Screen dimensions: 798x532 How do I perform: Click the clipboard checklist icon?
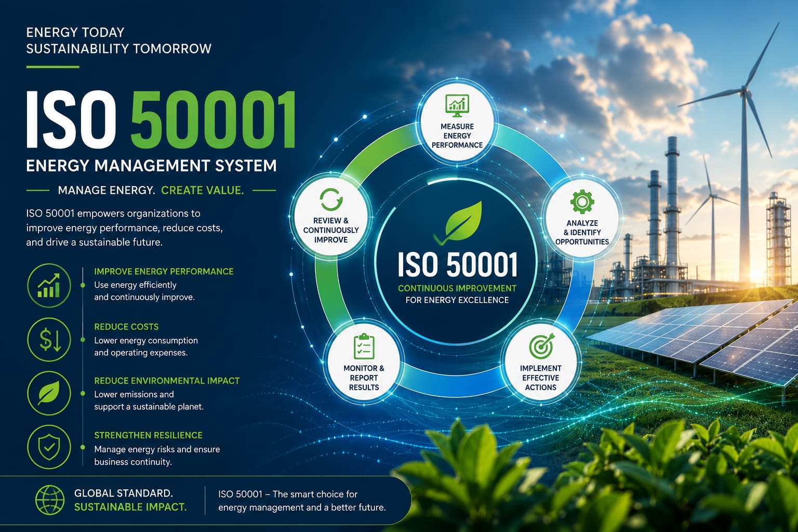tap(364, 346)
